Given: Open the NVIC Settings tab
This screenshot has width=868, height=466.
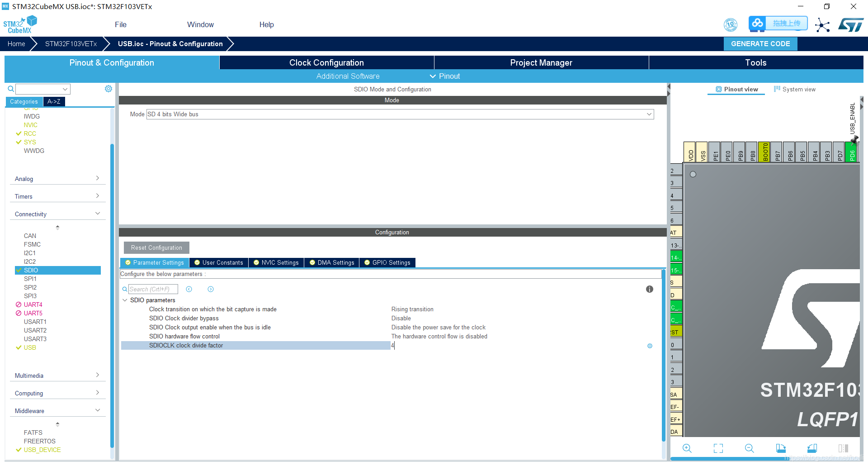Looking at the screenshot, I should (x=276, y=262).
